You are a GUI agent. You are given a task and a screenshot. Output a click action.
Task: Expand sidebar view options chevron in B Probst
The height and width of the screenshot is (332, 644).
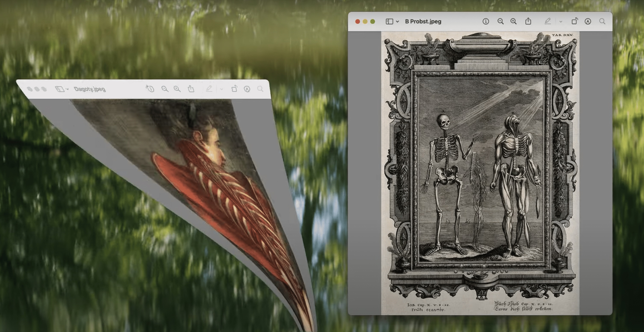(398, 22)
